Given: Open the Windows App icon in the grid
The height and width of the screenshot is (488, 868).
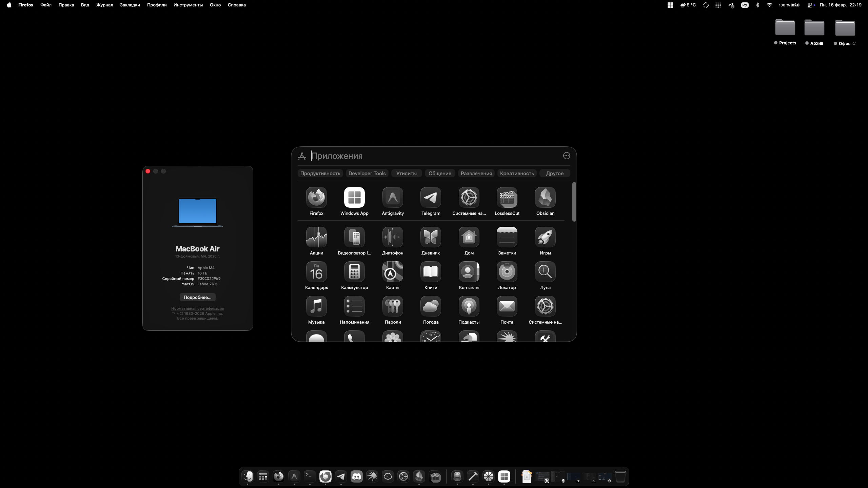Looking at the screenshot, I should 354,198.
